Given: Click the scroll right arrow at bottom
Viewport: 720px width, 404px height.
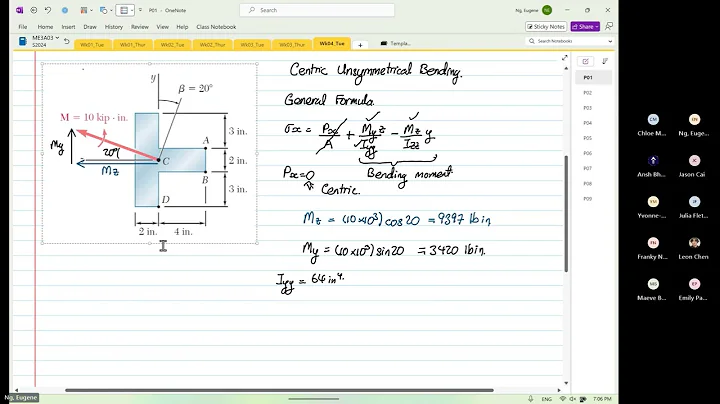Looking at the screenshot, I should click(559, 390).
